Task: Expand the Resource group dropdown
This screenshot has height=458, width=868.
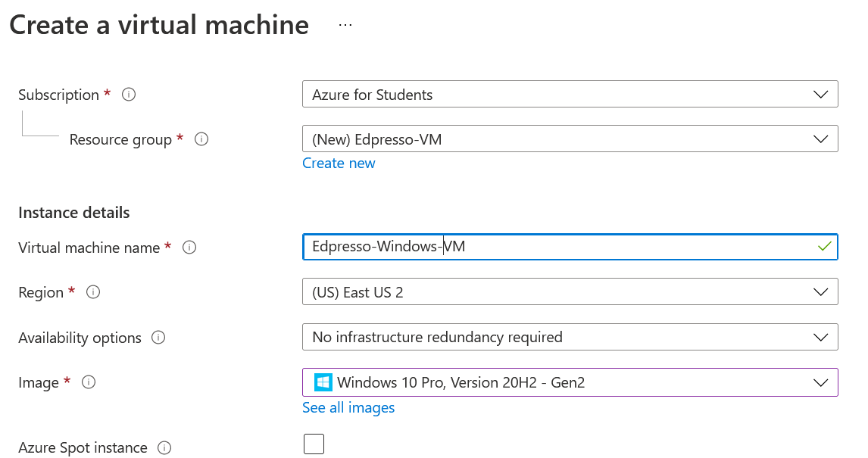Action: click(x=570, y=139)
